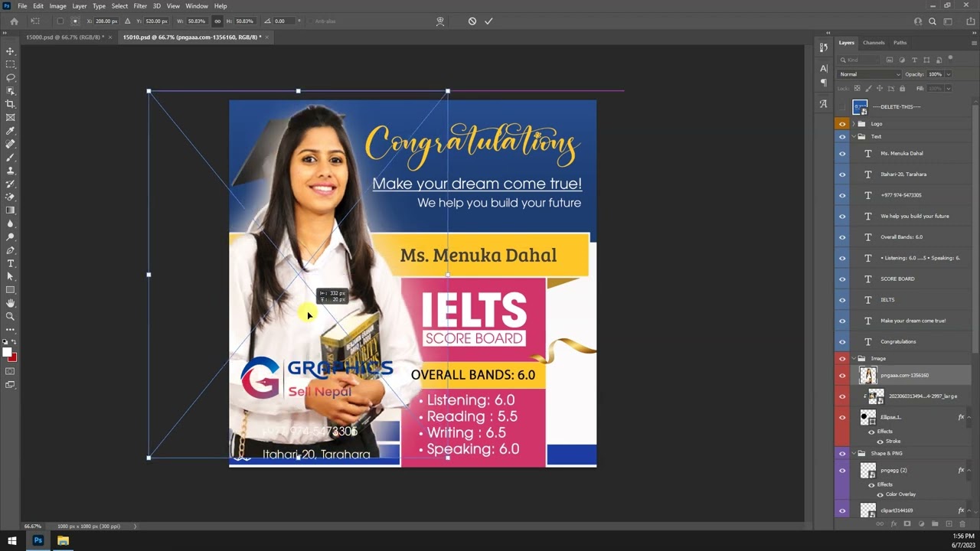
Task: Open the Character panel icon
Action: (824, 68)
